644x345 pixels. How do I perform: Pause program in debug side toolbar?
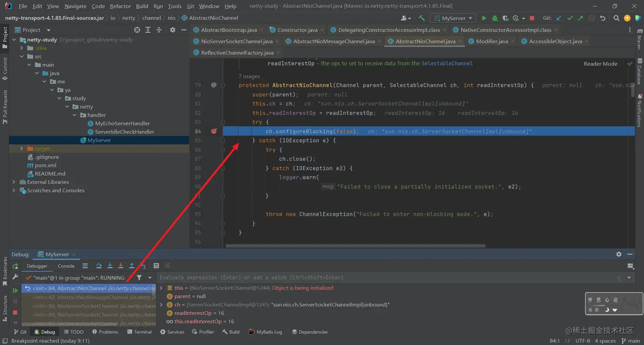pyautogui.click(x=15, y=301)
